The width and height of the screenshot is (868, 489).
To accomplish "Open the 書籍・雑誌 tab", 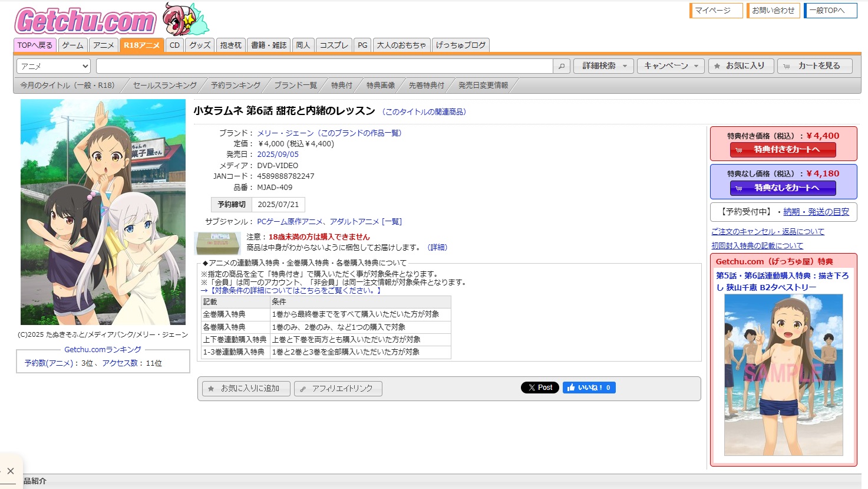I will [269, 45].
